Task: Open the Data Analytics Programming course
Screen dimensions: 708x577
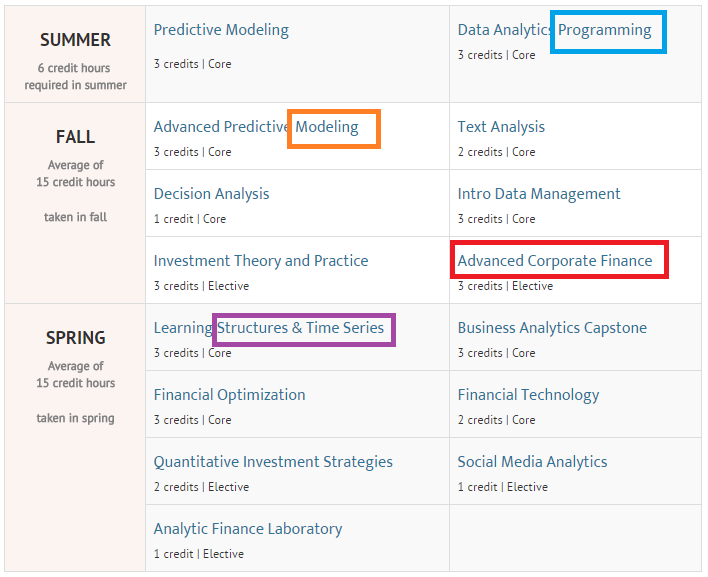Action: point(554,30)
